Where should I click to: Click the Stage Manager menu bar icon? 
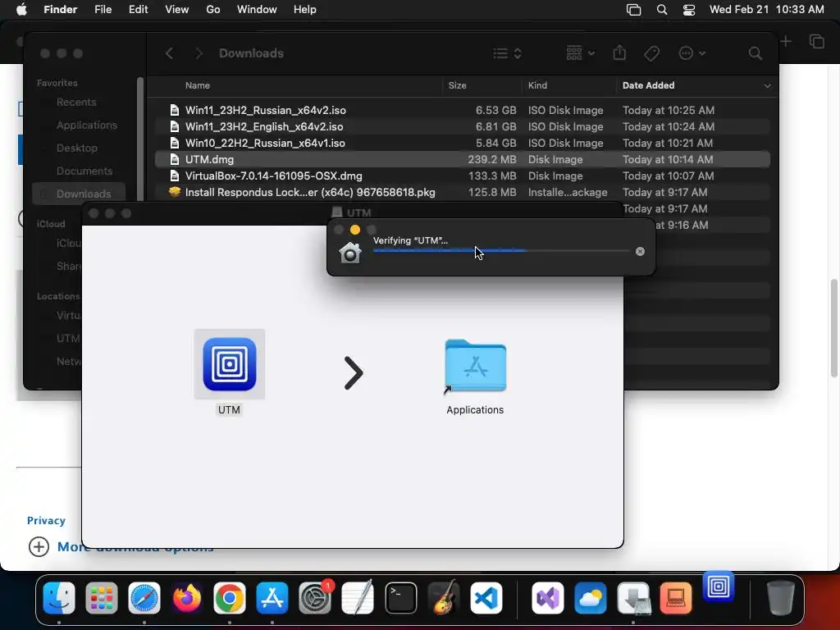point(634,10)
